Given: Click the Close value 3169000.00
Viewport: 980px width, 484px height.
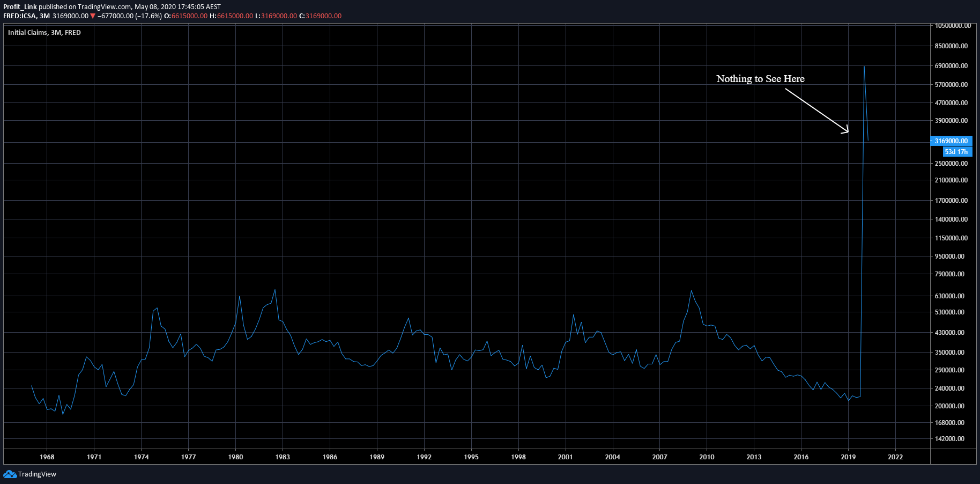Looking at the screenshot, I should [323, 16].
